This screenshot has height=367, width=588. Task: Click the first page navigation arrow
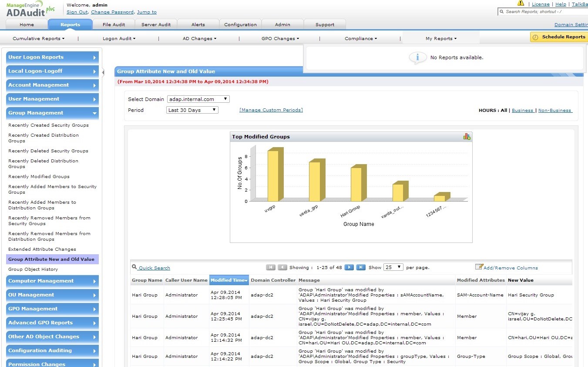point(271,267)
